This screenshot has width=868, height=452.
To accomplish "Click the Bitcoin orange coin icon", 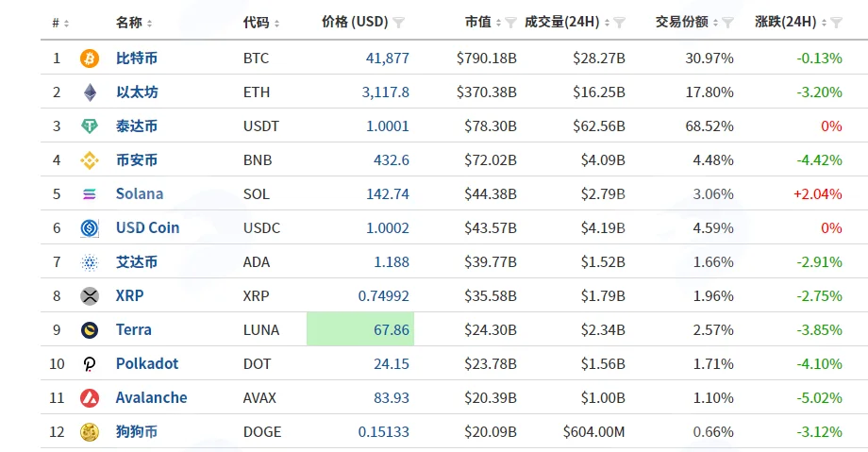I will [x=90, y=59].
